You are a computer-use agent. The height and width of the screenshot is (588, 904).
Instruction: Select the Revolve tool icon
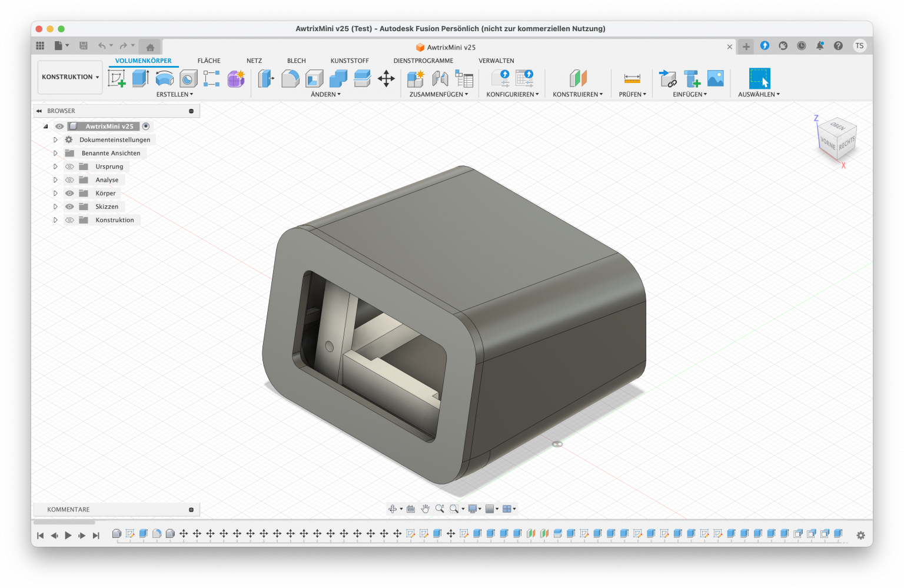[164, 78]
